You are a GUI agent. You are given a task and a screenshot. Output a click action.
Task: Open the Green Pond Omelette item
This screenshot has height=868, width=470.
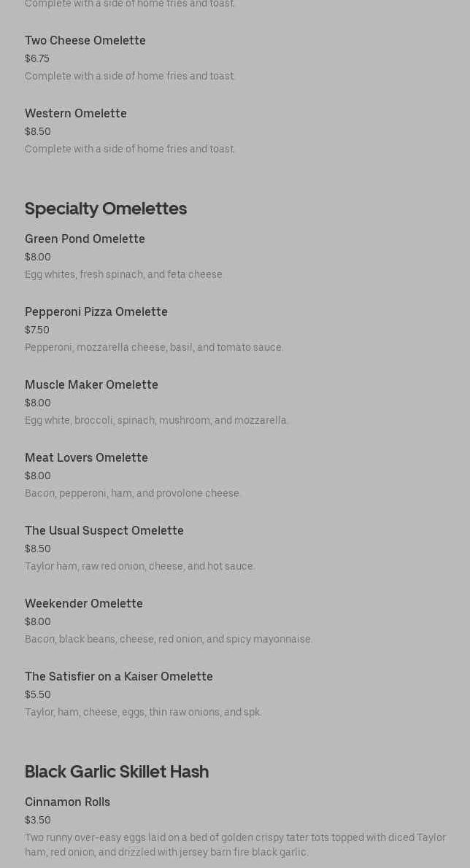click(x=85, y=239)
